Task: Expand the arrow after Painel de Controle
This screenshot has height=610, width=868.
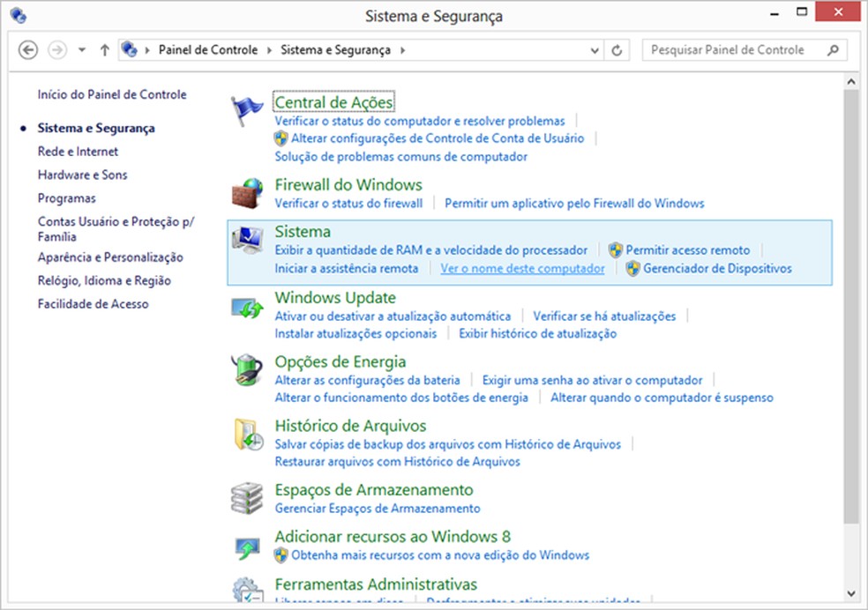Action: [270, 50]
